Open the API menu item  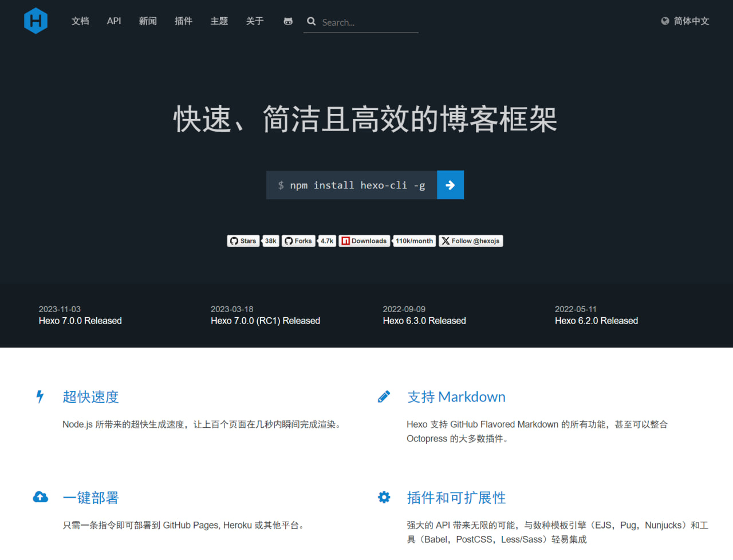(x=114, y=21)
